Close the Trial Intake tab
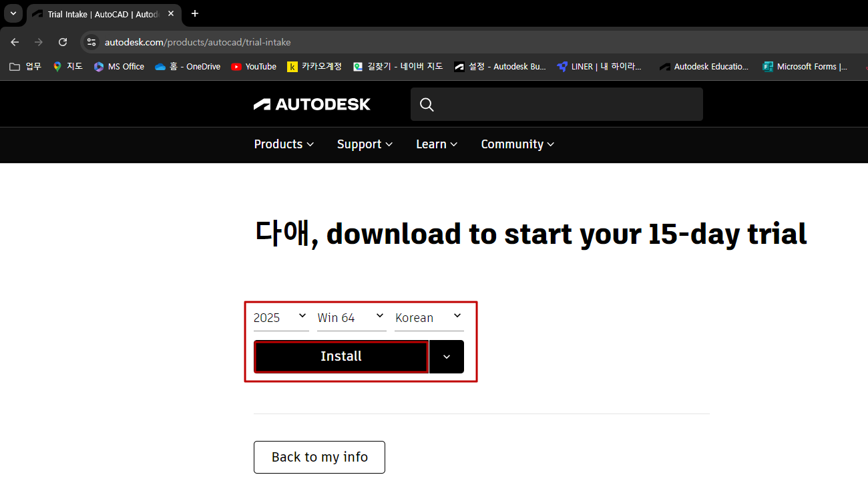Image resolution: width=868 pixels, height=497 pixels. (170, 13)
